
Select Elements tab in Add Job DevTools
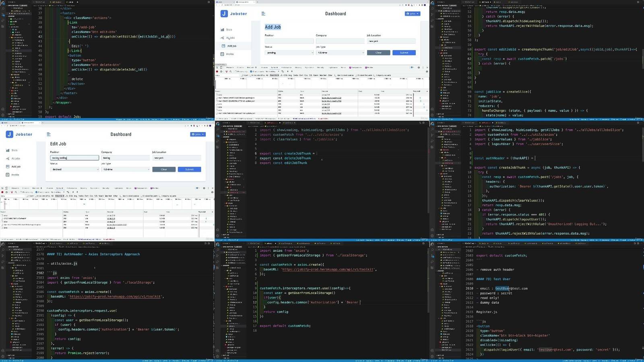point(229,67)
